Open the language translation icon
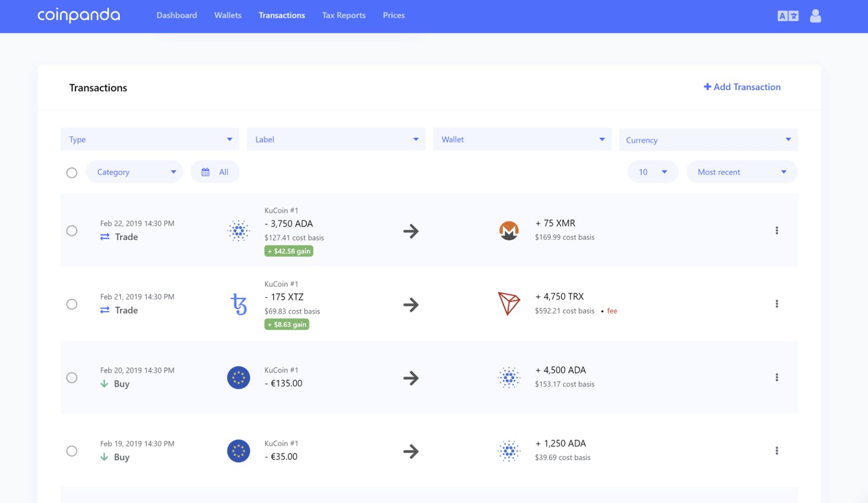This screenshot has width=868, height=503. click(x=788, y=16)
